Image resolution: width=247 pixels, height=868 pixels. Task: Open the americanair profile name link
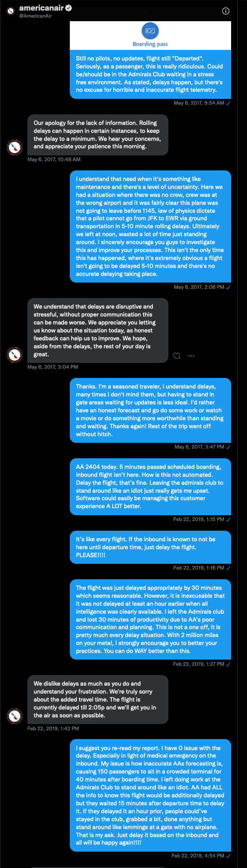pyautogui.click(x=42, y=8)
